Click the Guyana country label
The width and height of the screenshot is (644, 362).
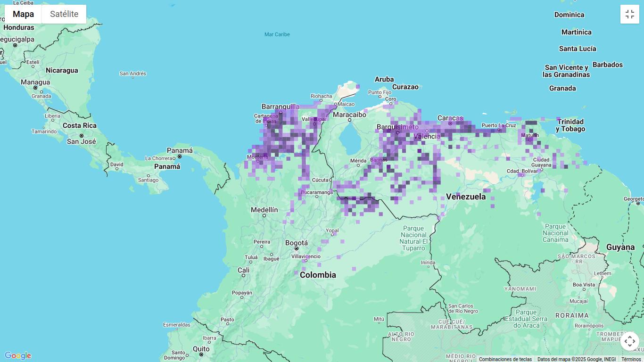[620, 247]
